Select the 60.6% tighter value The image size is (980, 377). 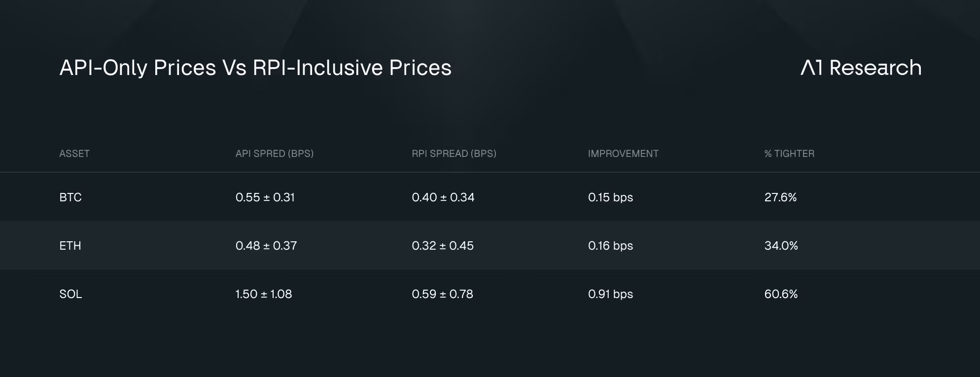coord(781,294)
